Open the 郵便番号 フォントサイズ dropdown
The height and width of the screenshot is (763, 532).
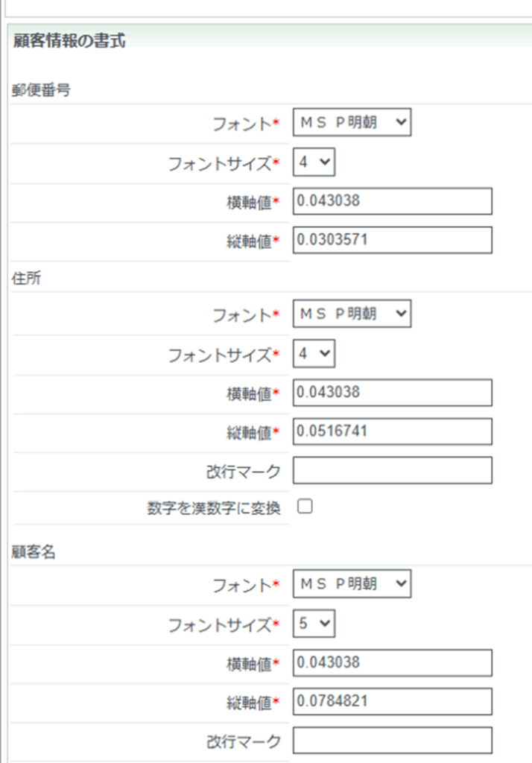[314, 163]
